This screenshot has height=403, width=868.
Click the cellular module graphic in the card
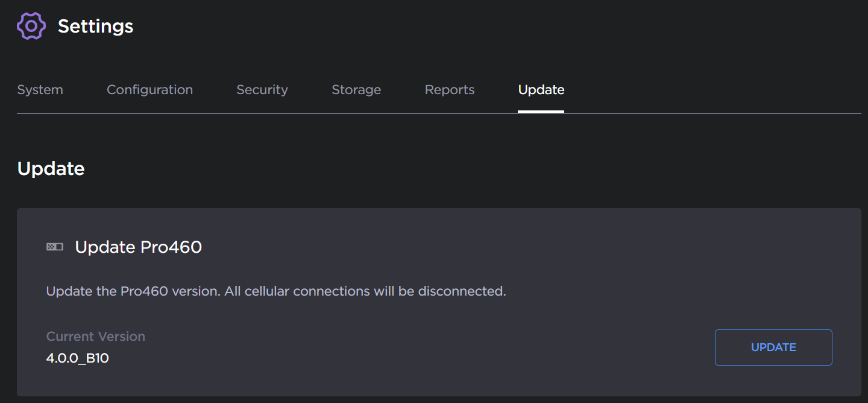[54, 247]
